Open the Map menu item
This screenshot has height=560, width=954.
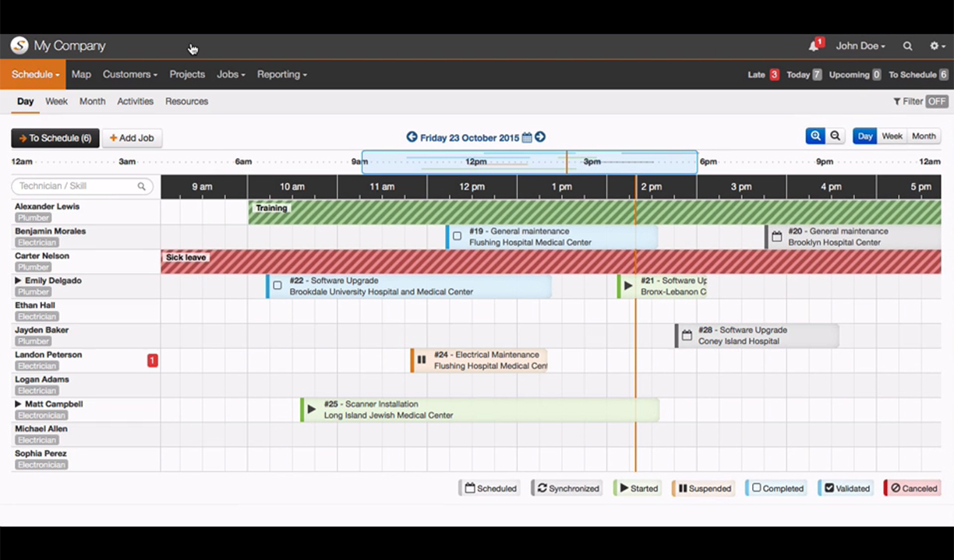[81, 75]
